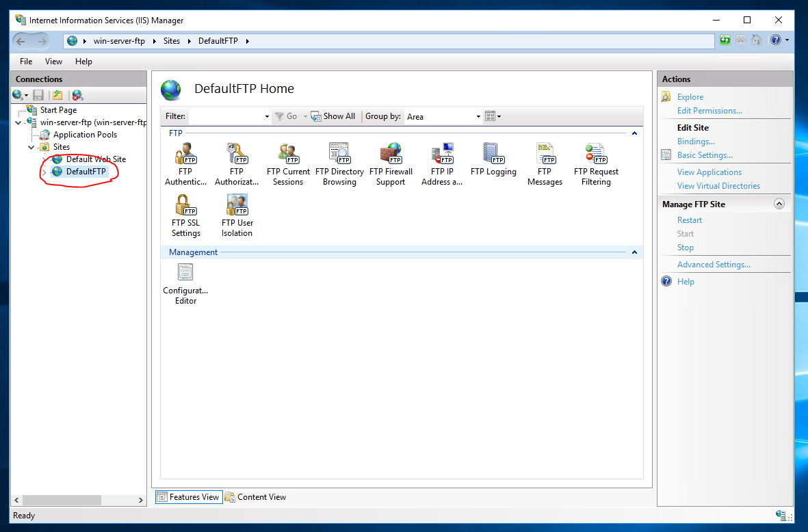
Task: Expand the DefaultFTP tree node
Action: [44, 172]
